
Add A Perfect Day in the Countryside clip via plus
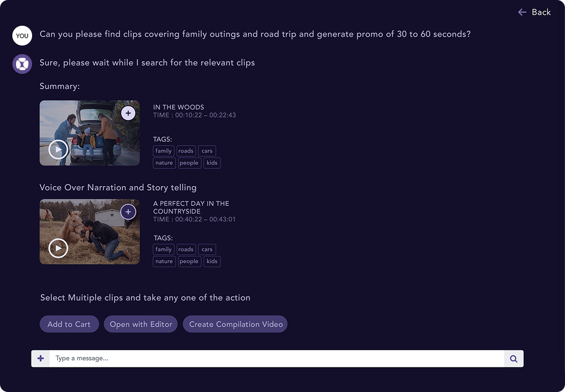[128, 212]
